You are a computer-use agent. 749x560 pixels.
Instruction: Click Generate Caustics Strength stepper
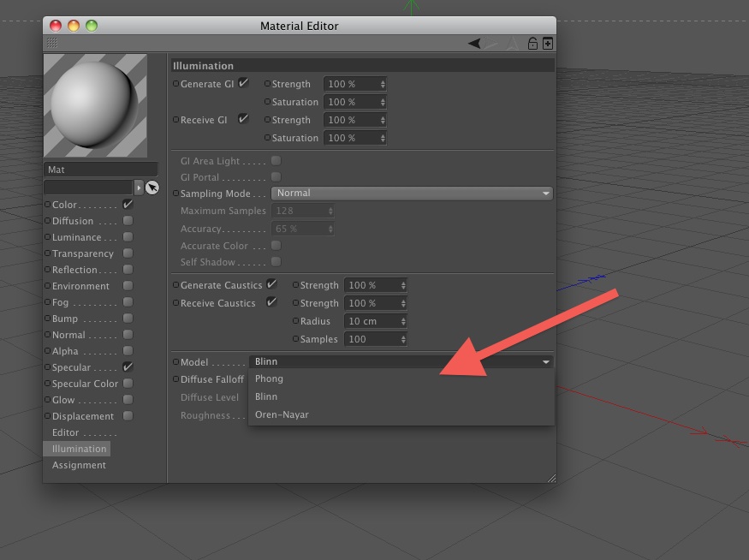tap(403, 285)
